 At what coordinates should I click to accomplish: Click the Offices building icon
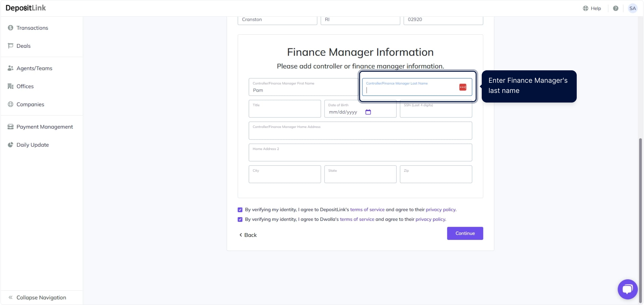click(x=10, y=86)
